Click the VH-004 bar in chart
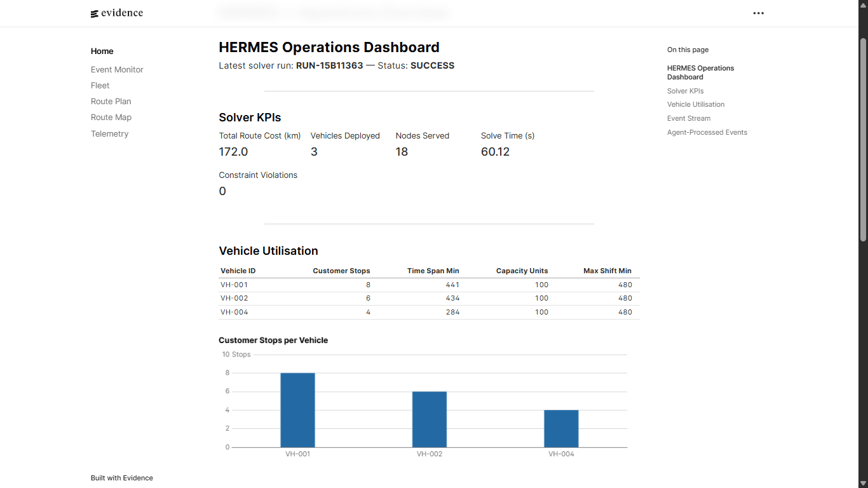 coord(561,429)
